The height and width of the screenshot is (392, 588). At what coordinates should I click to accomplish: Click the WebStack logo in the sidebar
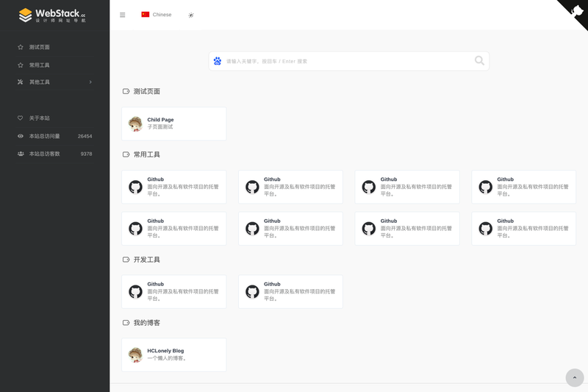tap(52, 15)
